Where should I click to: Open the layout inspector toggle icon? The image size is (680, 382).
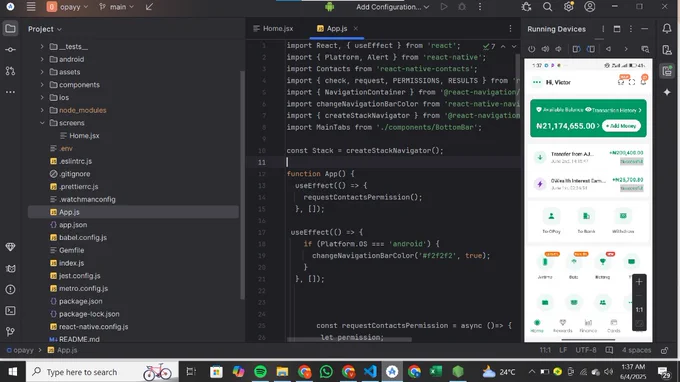[645, 49]
